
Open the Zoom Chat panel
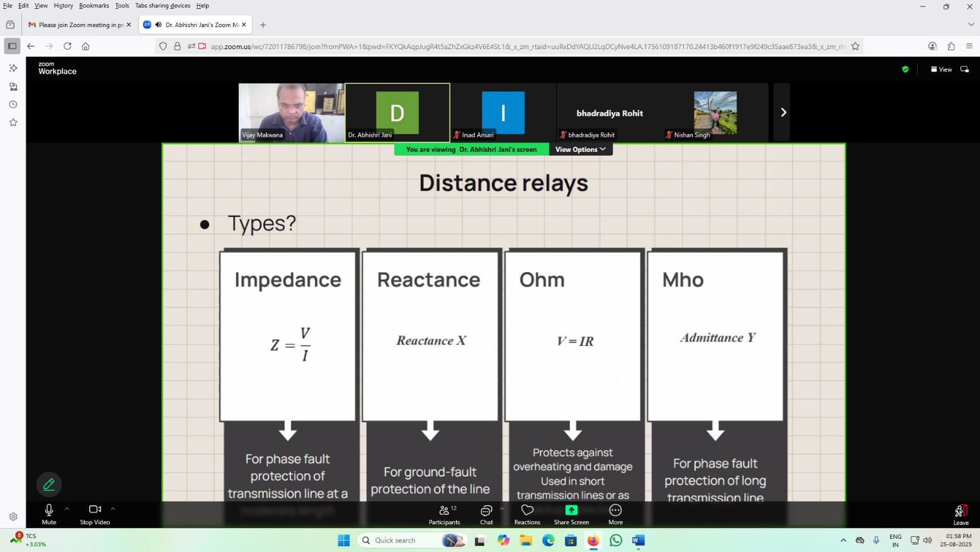pyautogui.click(x=486, y=514)
